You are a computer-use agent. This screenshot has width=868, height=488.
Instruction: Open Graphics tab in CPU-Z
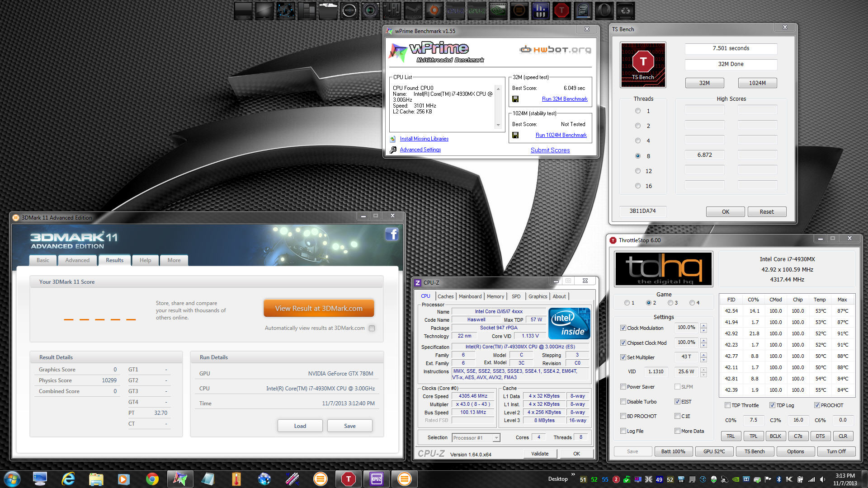(x=538, y=296)
